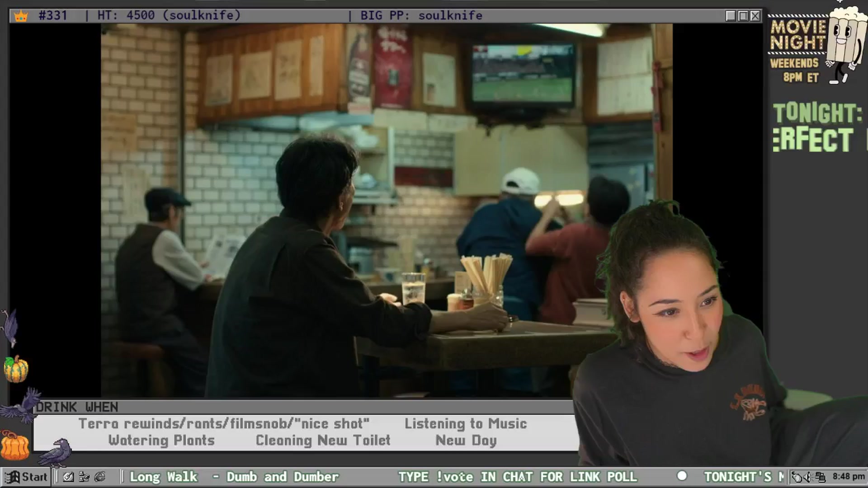Click the crow perched above Start
Screen dimensions: 868x488
(56, 452)
